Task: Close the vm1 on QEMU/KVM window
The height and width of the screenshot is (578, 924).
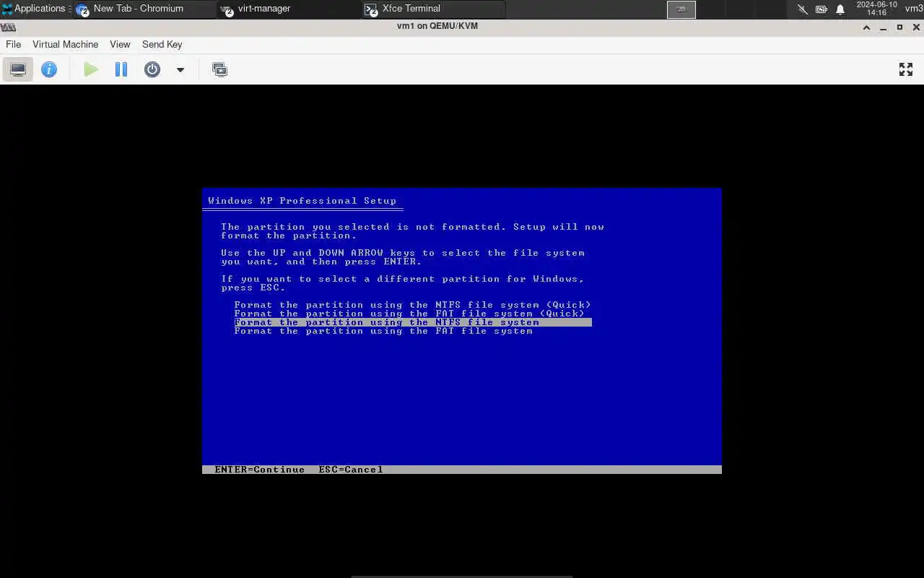Action: click(x=916, y=27)
